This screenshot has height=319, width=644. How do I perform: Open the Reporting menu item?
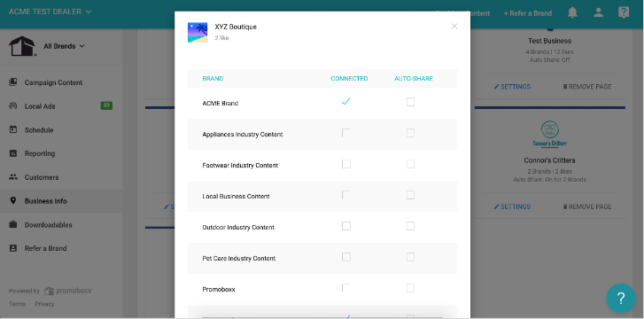point(40,154)
